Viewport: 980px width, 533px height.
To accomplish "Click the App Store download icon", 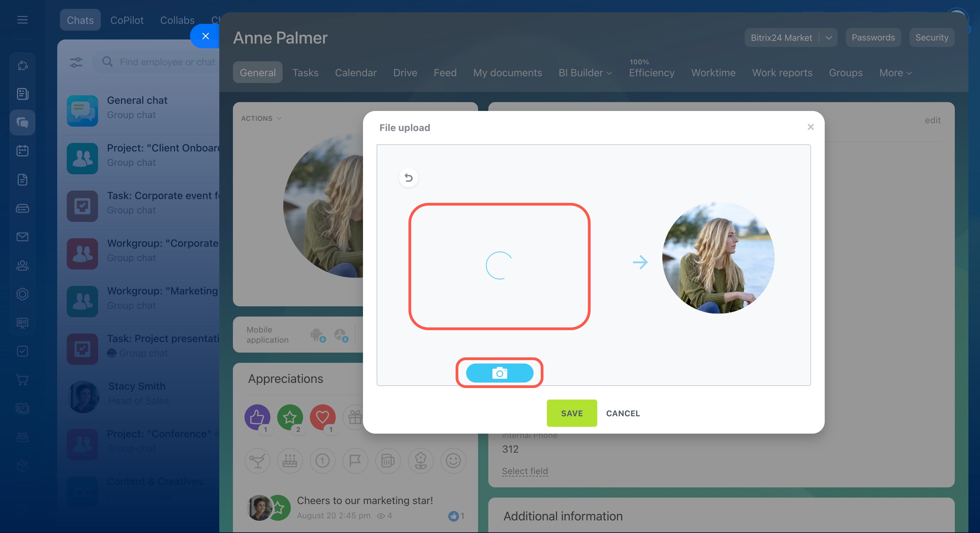I will point(341,335).
